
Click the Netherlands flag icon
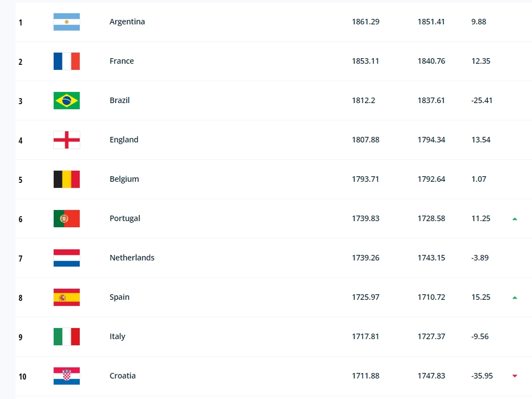tap(66, 258)
